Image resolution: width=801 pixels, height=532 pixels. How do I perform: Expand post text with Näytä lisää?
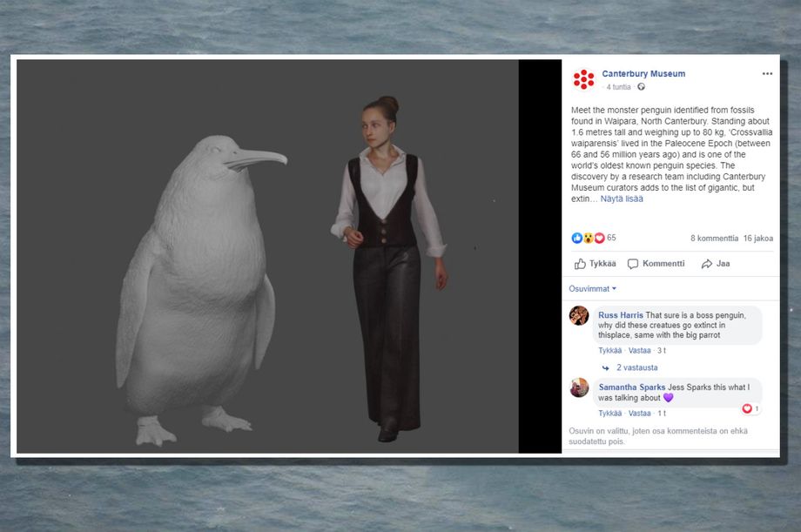click(x=622, y=199)
